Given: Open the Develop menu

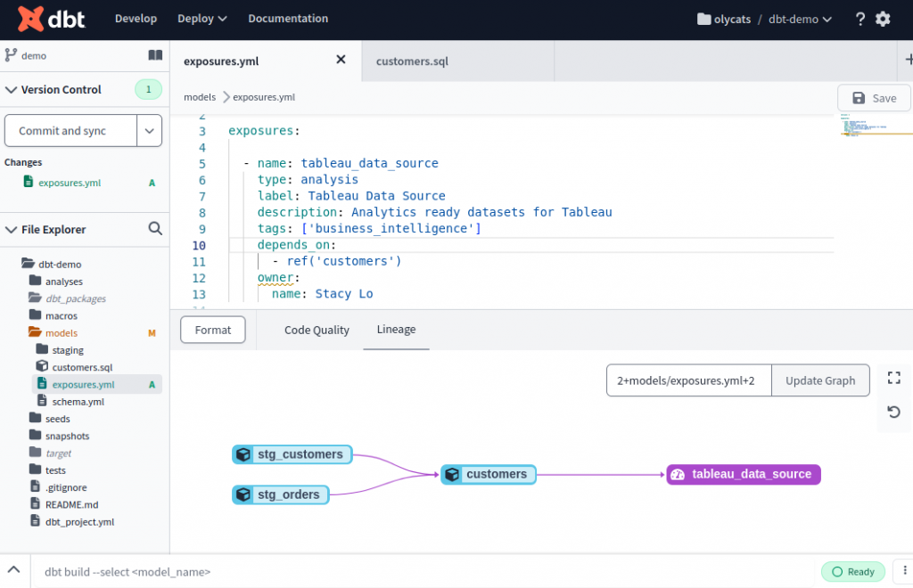Looking at the screenshot, I should 136,19.
